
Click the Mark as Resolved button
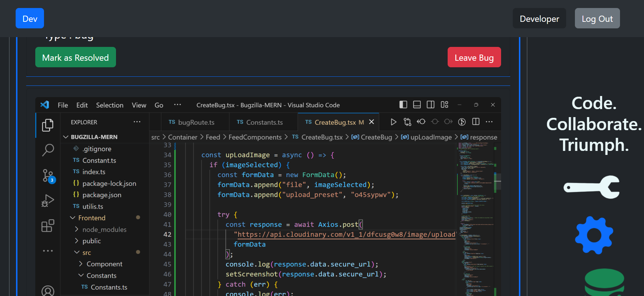(76, 57)
